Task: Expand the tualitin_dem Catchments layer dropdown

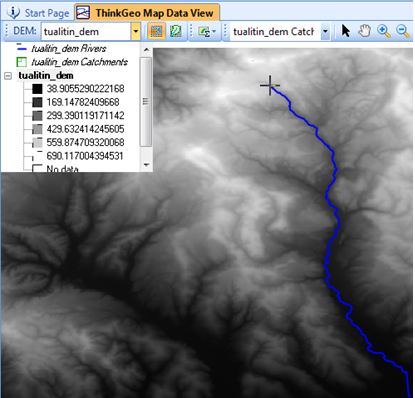Action: tap(325, 32)
